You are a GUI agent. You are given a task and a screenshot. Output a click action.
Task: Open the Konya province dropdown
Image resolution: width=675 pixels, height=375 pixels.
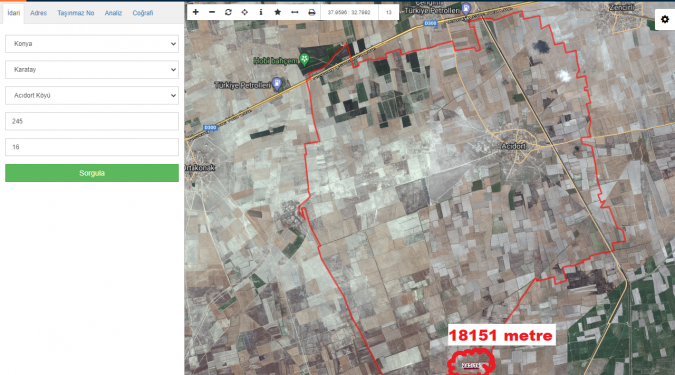[92, 44]
